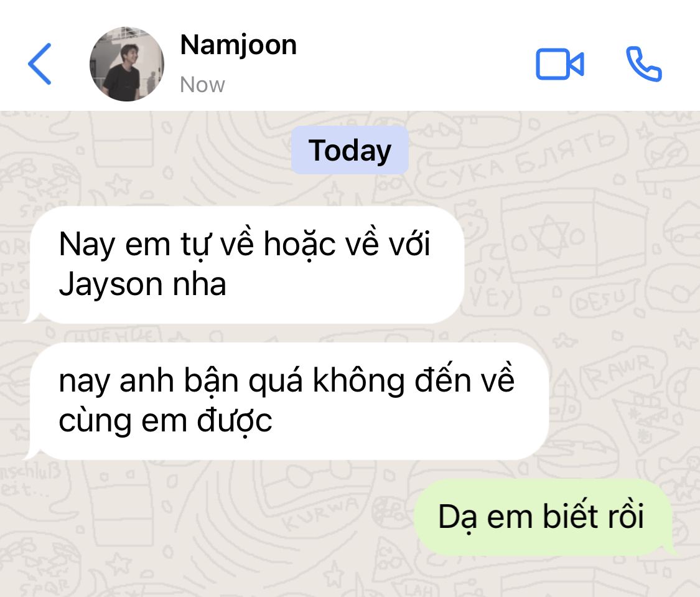700x597 pixels.
Task: Tap the Today date label
Action: [350, 150]
